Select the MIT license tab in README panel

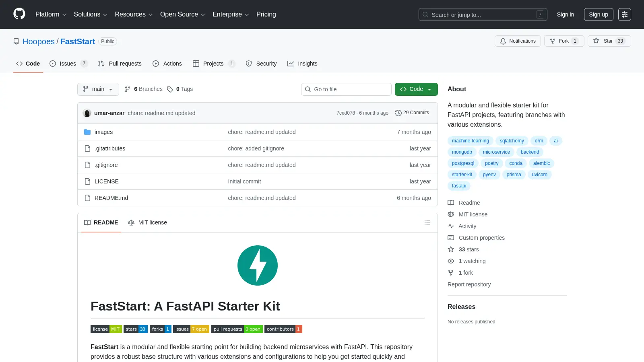click(x=147, y=223)
